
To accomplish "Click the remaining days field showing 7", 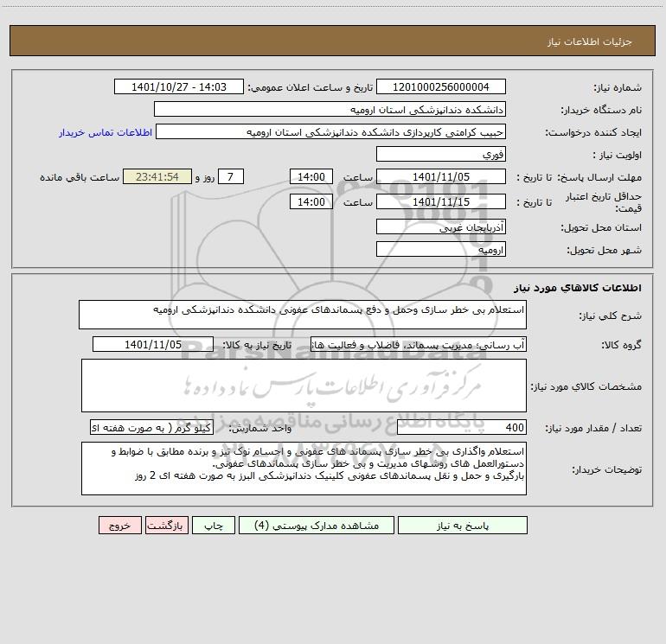I will pyautogui.click(x=231, y=176).
